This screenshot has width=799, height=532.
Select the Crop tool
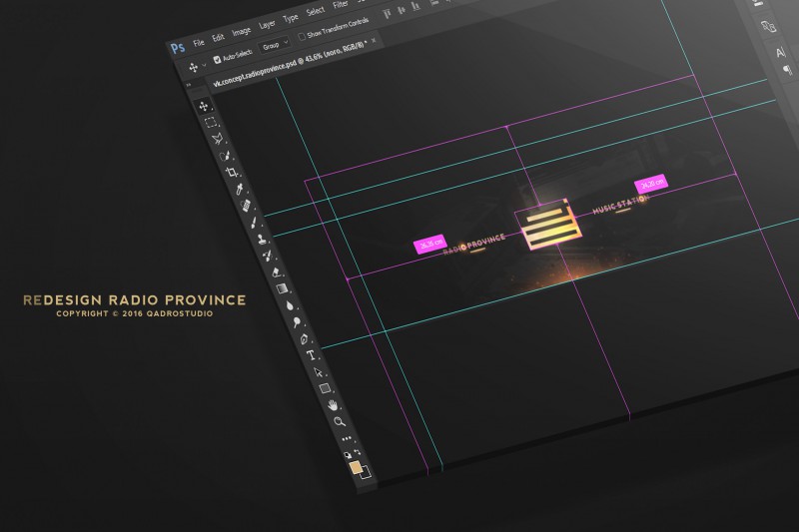click(x=232, y=172)
